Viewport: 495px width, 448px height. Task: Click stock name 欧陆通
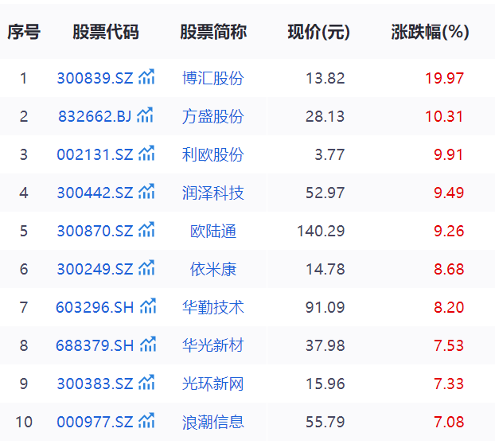coord(213,231)
